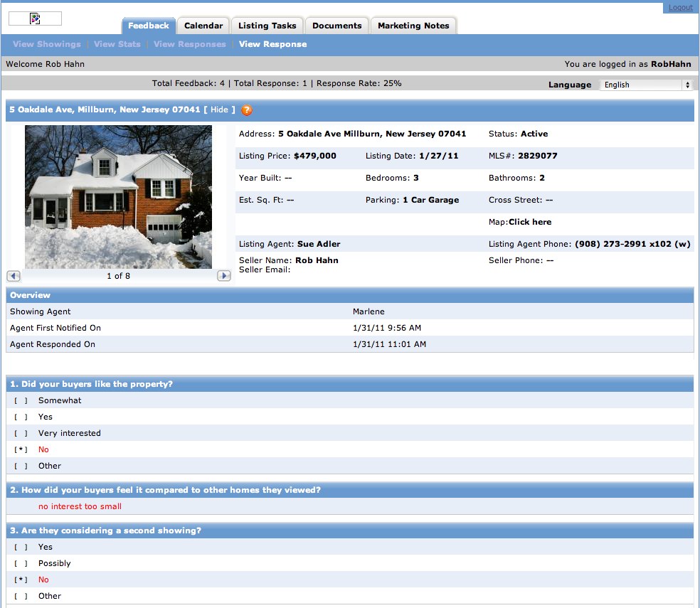The width and height of the screenshot is (700, 608).
Task: Click showing agent name Marlene
Action: 368,311
